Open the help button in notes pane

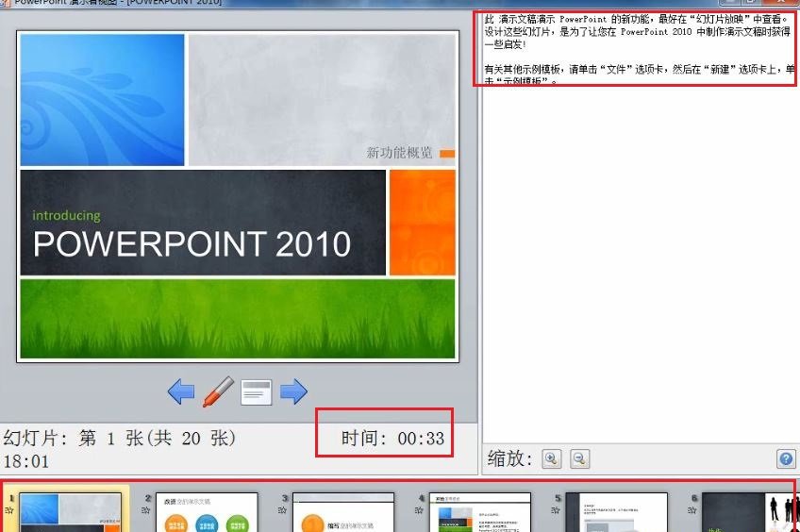click(x=786, y=458)
